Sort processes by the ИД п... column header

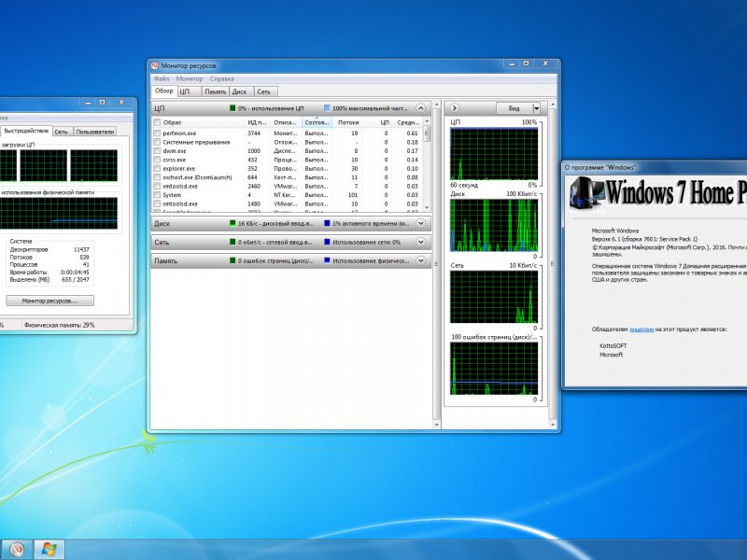click(x=257, y=122)
